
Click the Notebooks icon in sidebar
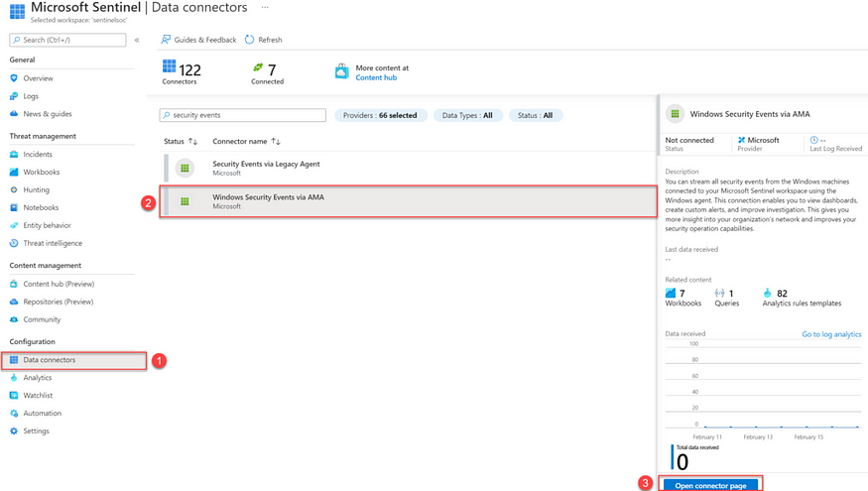point(14,207)
